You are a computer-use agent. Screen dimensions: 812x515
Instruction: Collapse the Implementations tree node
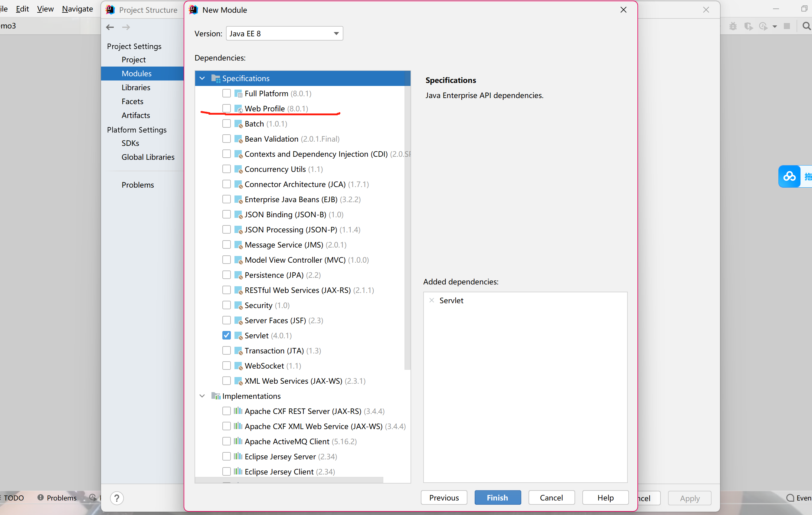(202, 396)
